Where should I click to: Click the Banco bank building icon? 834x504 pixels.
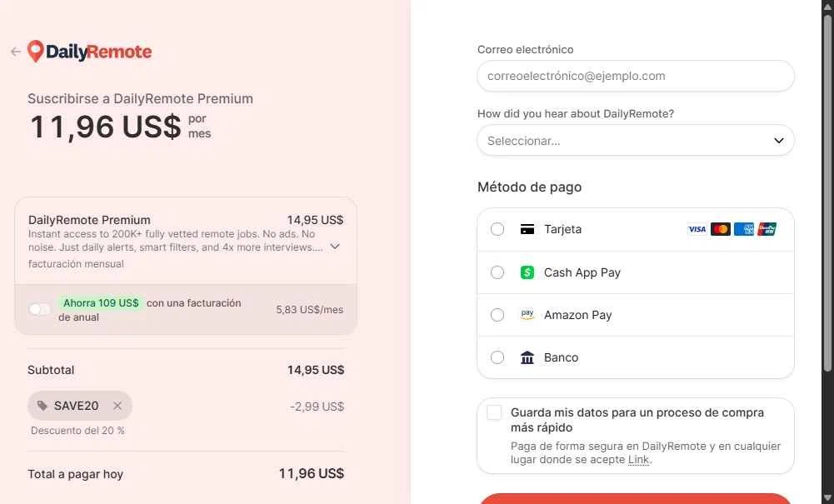point(527,357)
